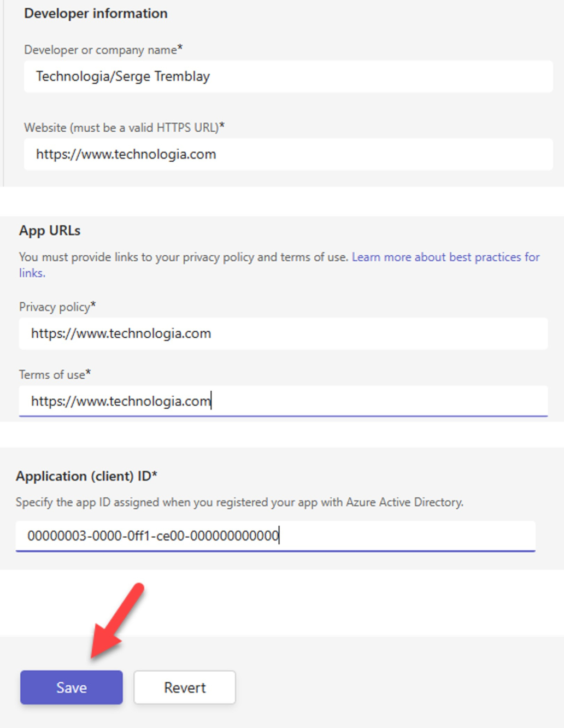
Task: Click the 'Specify the app ID assigned' description
Action: (x=239, y=502)
